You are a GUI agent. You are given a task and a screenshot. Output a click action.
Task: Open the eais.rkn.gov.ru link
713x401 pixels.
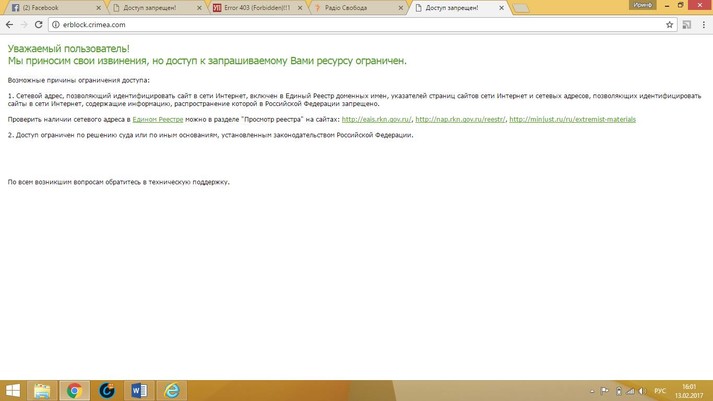(376, 119)
